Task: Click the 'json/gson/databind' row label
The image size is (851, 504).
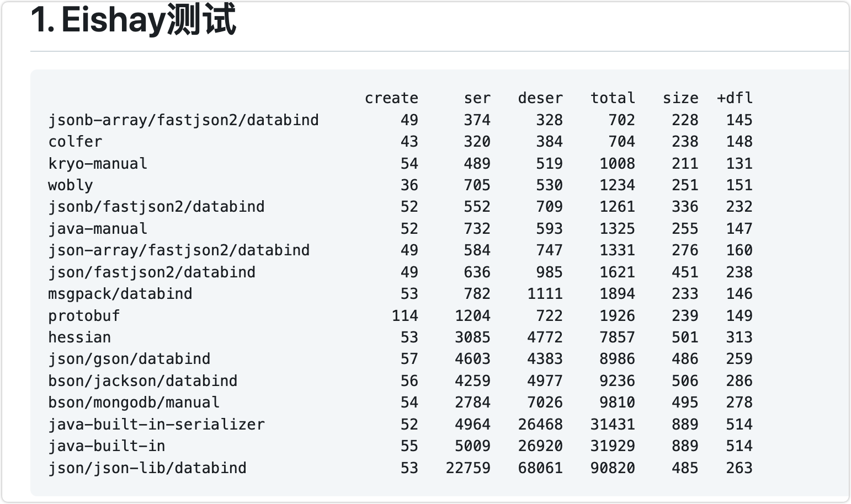Action: pyautogui.click(x=129, y=359)
